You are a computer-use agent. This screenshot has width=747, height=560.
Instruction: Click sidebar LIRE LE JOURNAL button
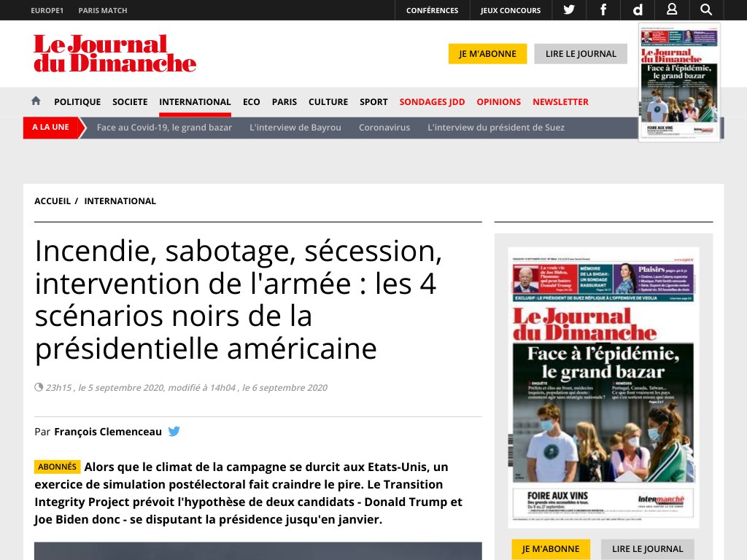coord(648,549)
